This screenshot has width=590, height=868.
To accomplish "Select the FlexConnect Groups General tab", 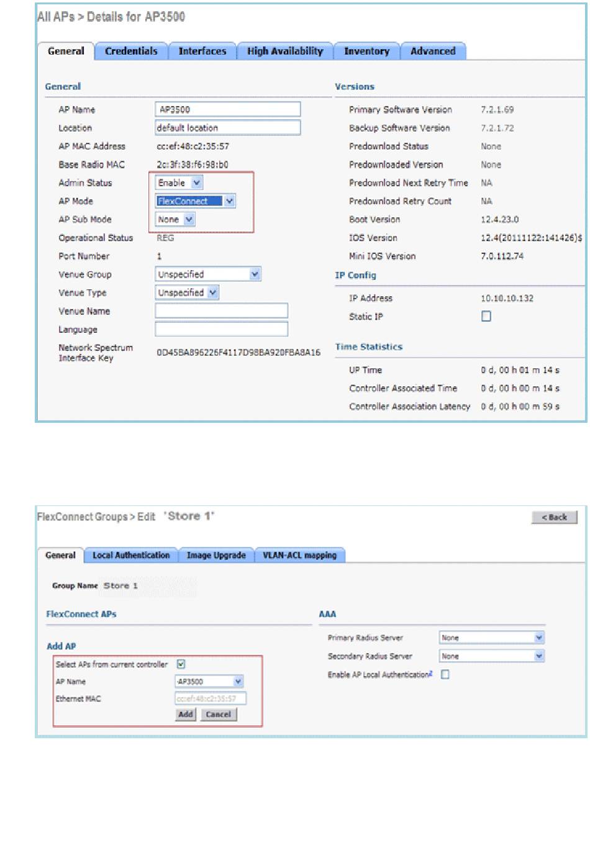I will (60, 556).
